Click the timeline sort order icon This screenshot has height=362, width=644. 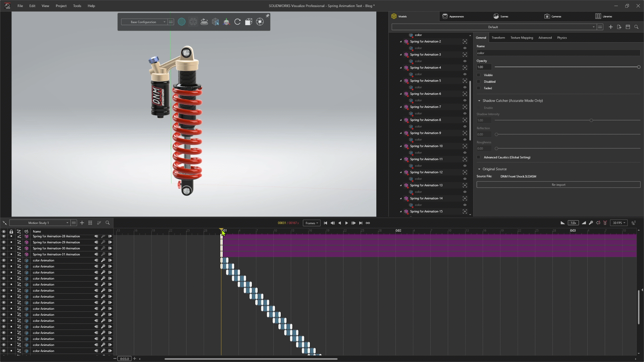tap(99, 223)
